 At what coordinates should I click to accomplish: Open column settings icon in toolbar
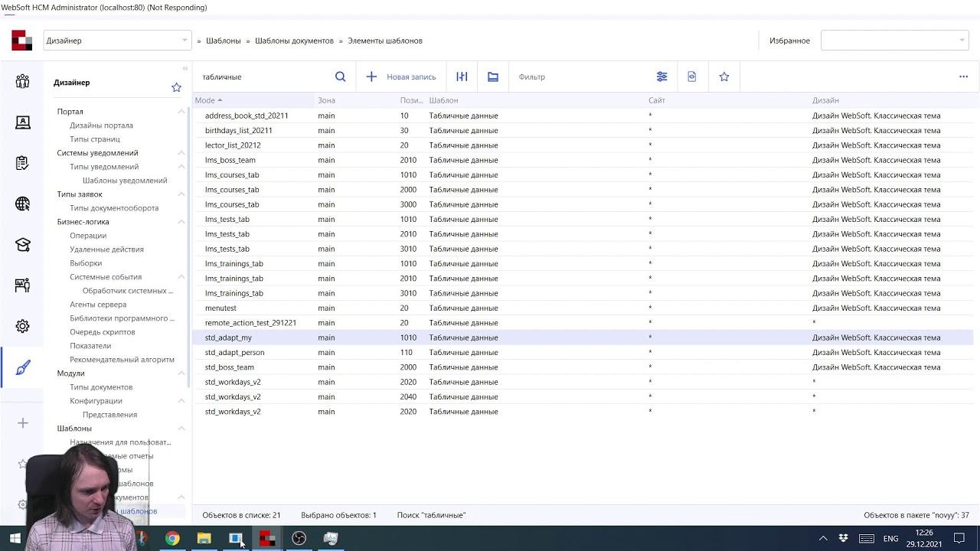point(462,77)
